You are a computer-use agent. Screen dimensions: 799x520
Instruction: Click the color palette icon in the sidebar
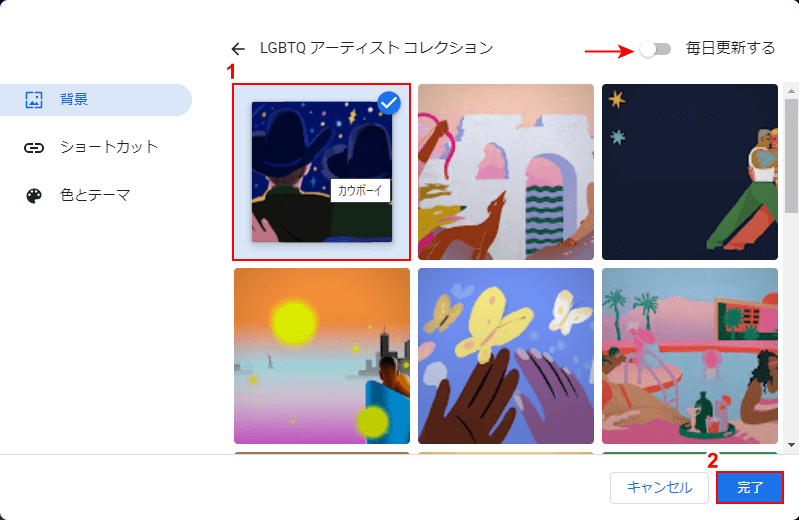34,196
